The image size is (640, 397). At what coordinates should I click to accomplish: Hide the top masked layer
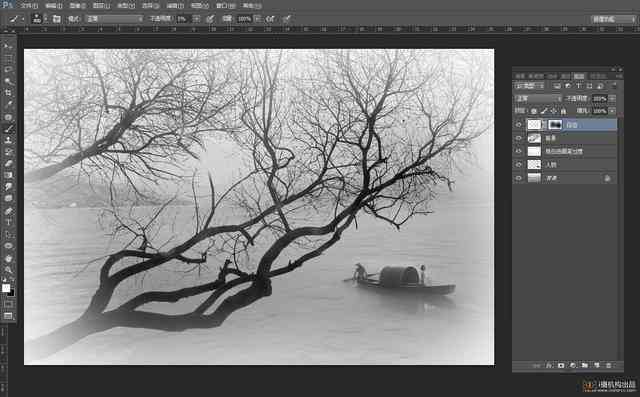coord(519,125)
